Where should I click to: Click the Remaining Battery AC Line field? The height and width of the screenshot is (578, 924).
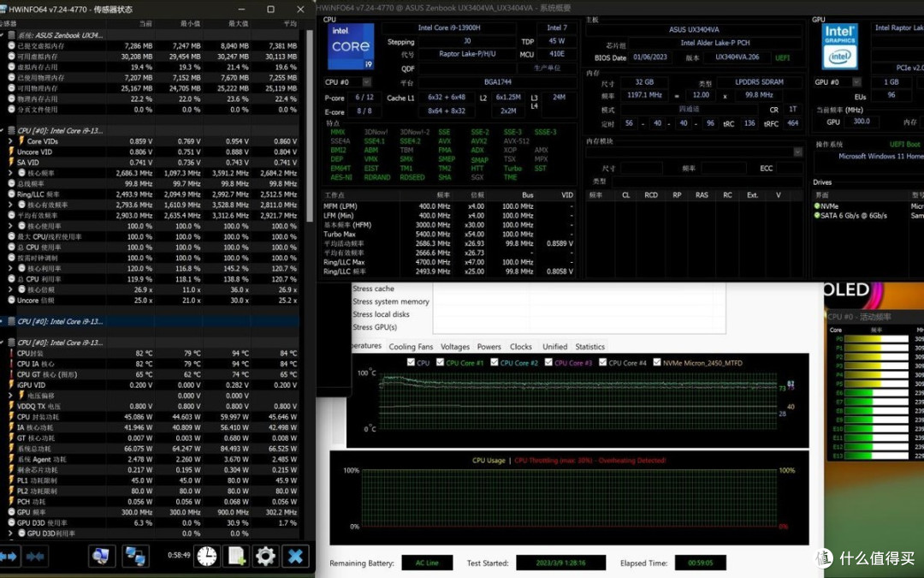(427, 563)
